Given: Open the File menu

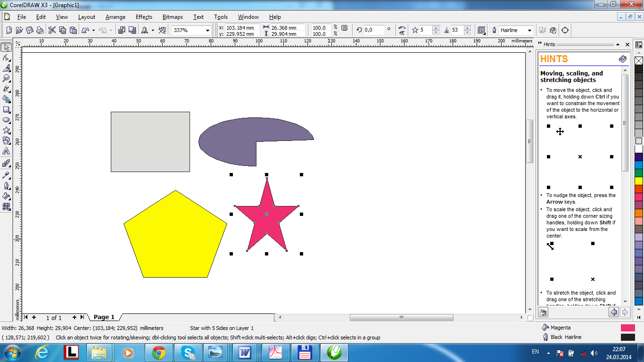Looking at the screenshot, I should coord(22,17).
